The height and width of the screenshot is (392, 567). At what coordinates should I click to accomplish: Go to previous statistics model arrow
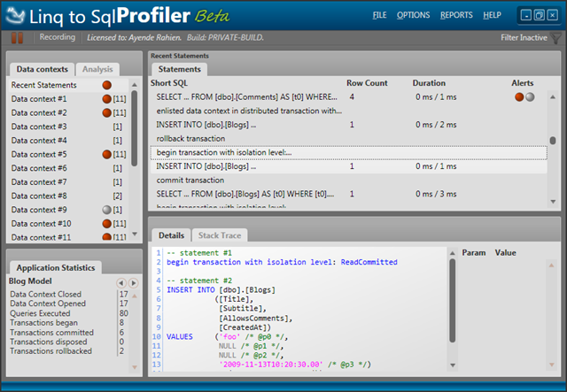point(121,283)
